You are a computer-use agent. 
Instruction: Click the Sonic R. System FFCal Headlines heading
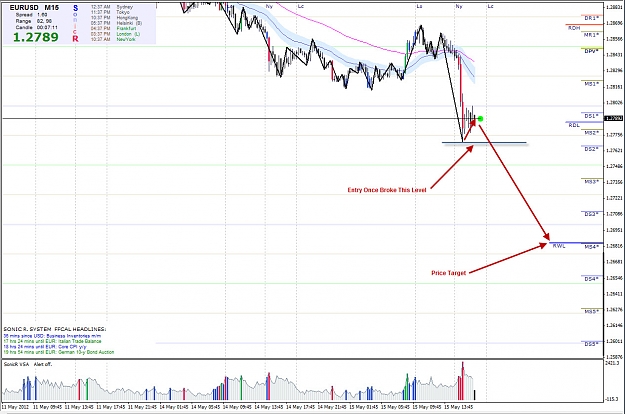pos(55,329)
